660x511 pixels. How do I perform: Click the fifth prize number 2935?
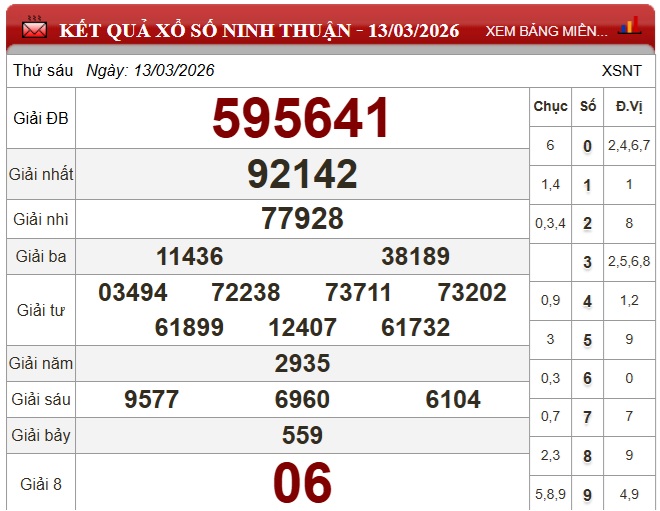[x=302, y=363]
